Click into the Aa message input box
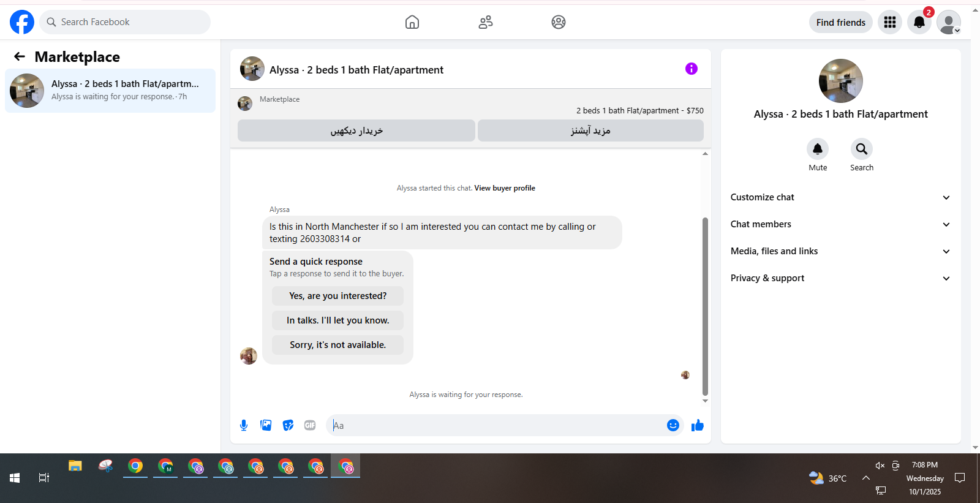This screenshot has width=980, height=503. [x=496, y=425]
